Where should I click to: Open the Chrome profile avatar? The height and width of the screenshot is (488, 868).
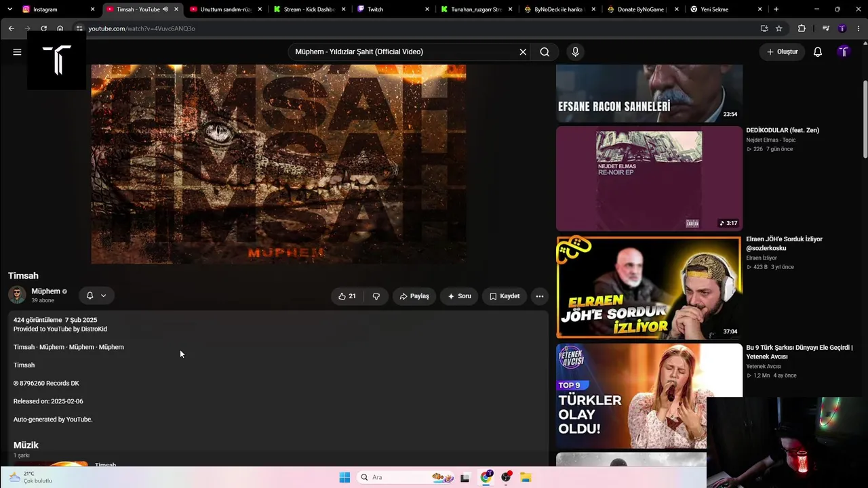[842, 28]
